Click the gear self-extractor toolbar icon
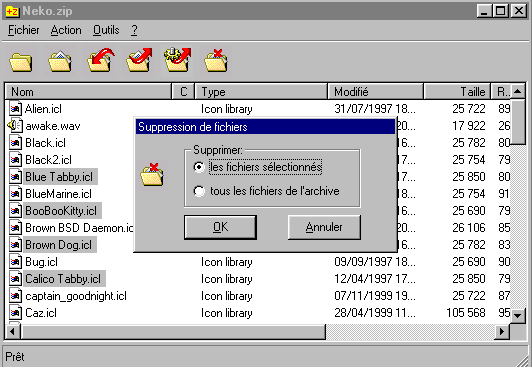 178,60
